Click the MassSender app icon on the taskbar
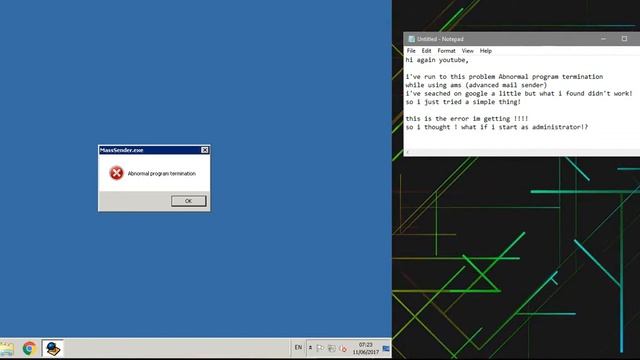Viewport: 640px width, 360px height. (x=53, y=349)
